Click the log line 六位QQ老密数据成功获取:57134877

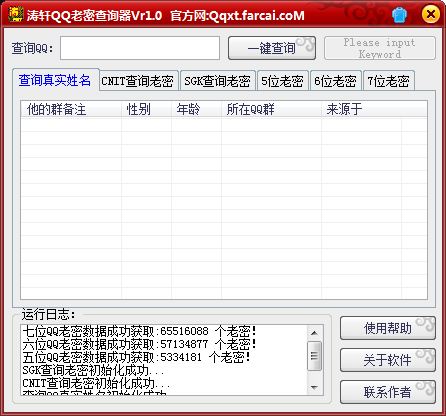(139, 344)
